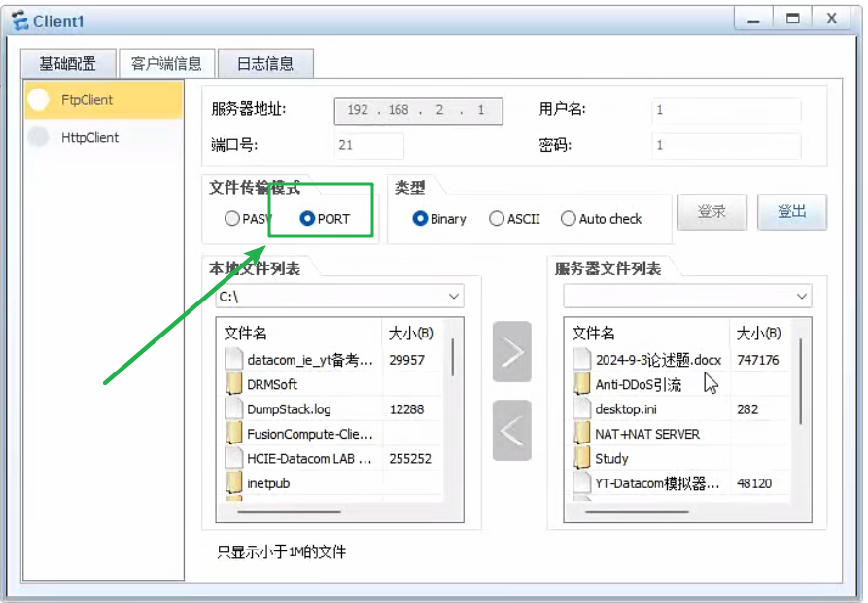Click the DumpStack.log file icon

[x=234, y=408]
